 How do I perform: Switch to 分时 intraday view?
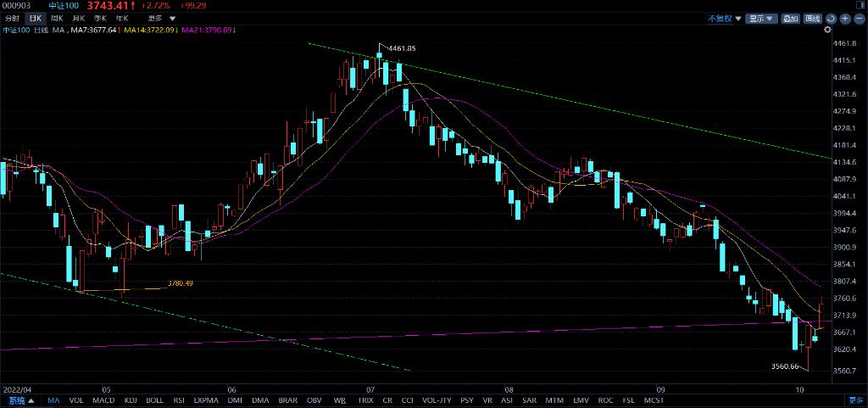(12, 18)
